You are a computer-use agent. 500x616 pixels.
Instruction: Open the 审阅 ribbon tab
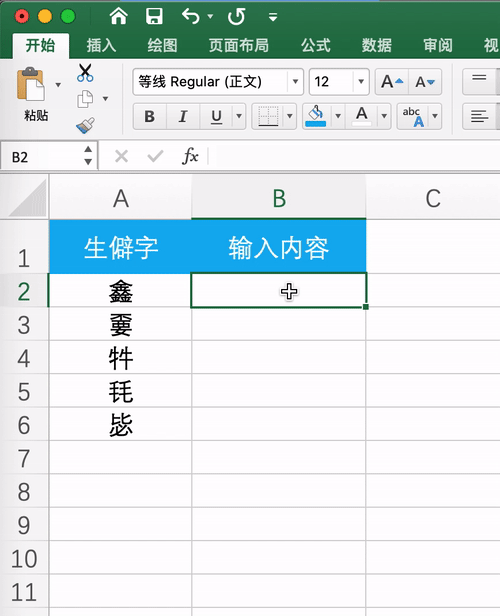click(438, 46)
